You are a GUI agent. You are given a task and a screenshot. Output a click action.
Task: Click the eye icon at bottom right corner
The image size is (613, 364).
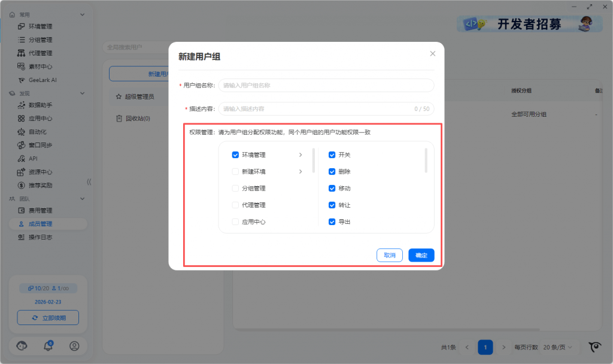(x=595, y=347)
